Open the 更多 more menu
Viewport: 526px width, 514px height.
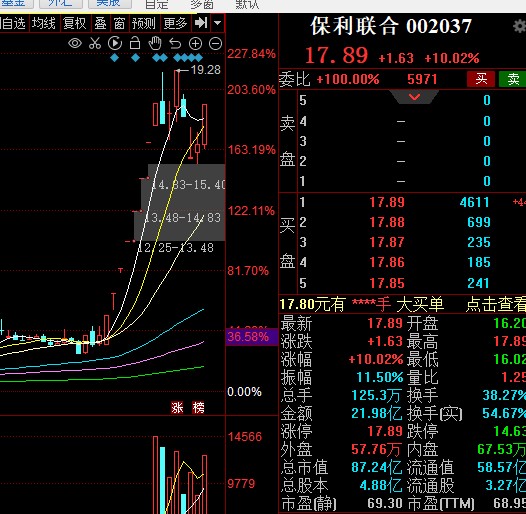[175, 23]
